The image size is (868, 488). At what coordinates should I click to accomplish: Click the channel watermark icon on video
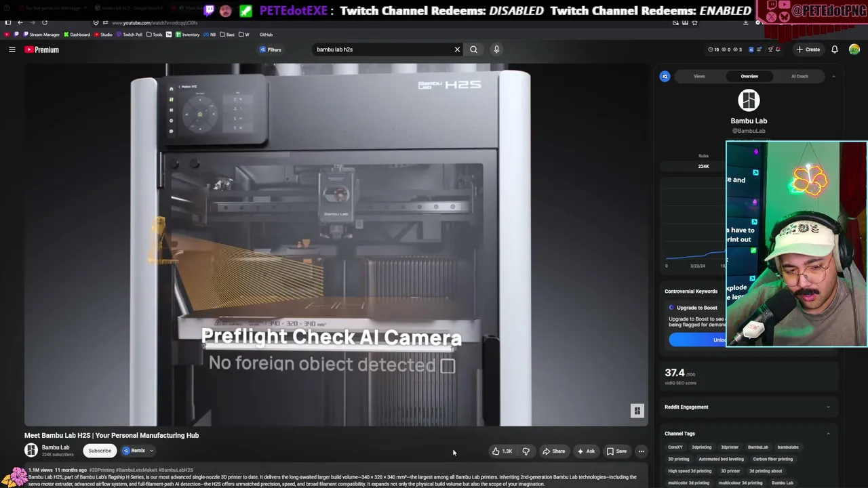point(637,411)
